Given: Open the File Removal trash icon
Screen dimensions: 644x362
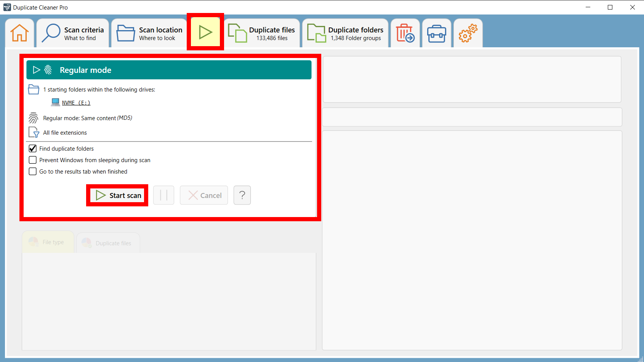Looking at the screenshot, I should coord(405,33).
